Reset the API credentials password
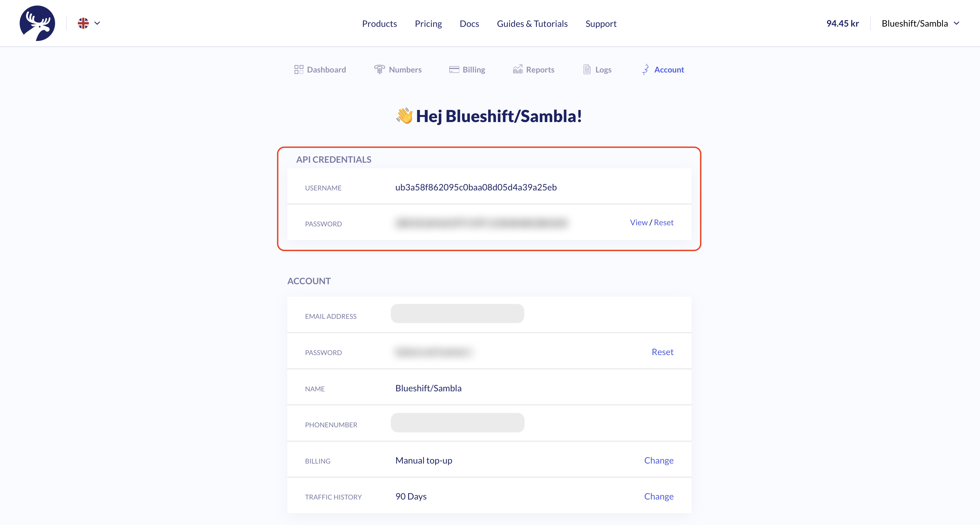 (x=664, y=223)
